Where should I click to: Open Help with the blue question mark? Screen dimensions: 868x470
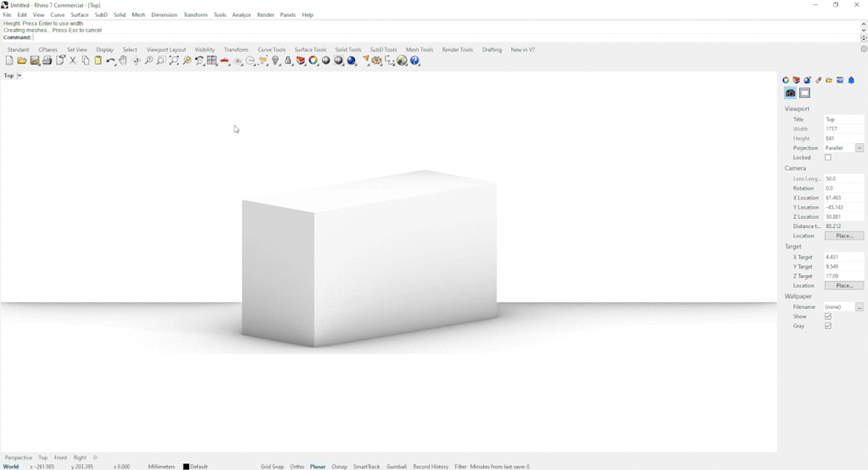pyautogui.click(x=415, y=60)
